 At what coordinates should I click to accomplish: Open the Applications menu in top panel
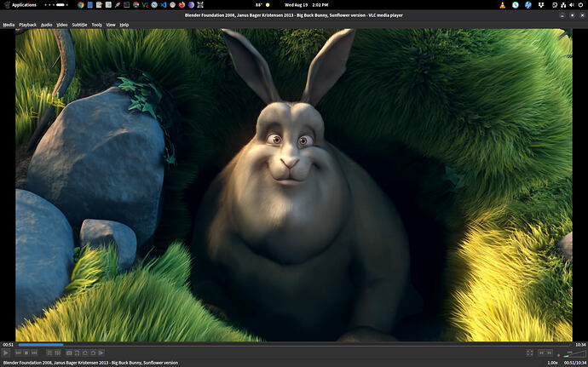(20, 5)
